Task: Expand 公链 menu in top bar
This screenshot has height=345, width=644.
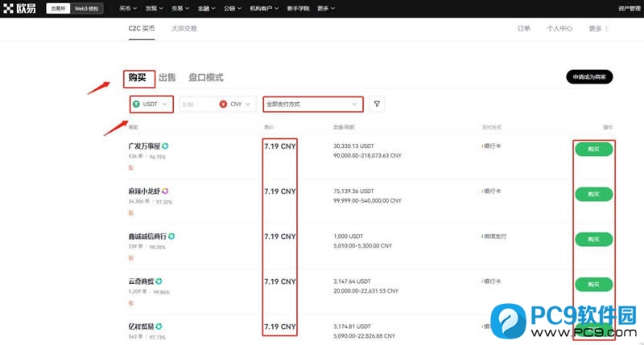Action: click(233, 9)
